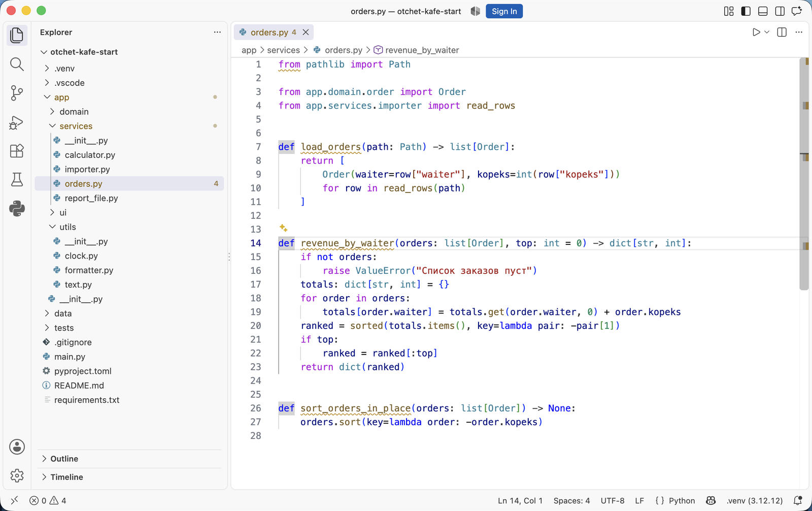Open calculator.py in the explorer
The height and width of the screenshot is (511, 812).
[x=90, y=155]
